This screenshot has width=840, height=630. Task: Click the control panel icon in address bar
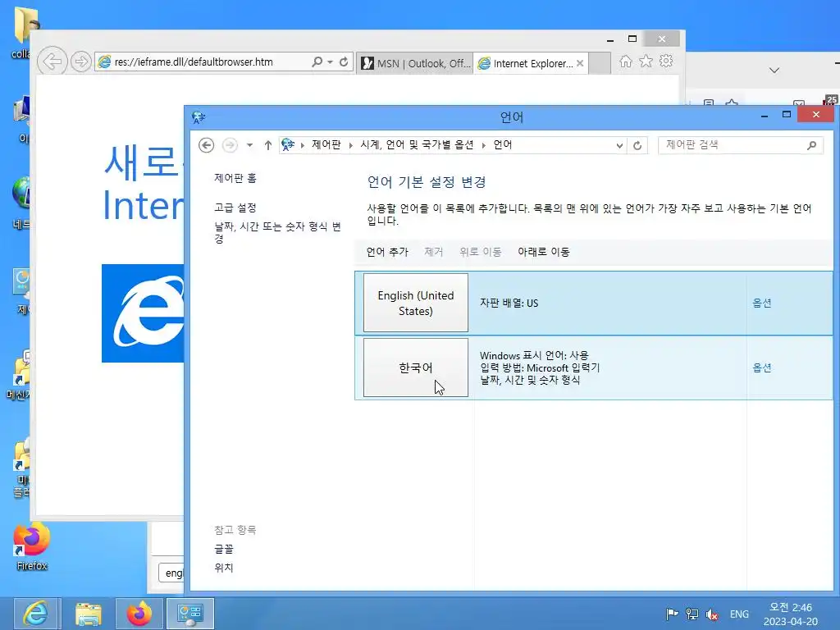(x=288, y=144)
